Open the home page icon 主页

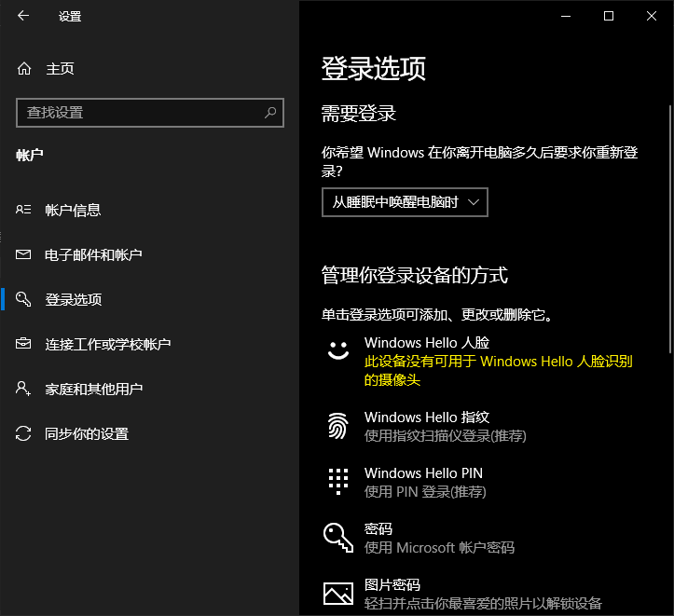click(24, 68)
